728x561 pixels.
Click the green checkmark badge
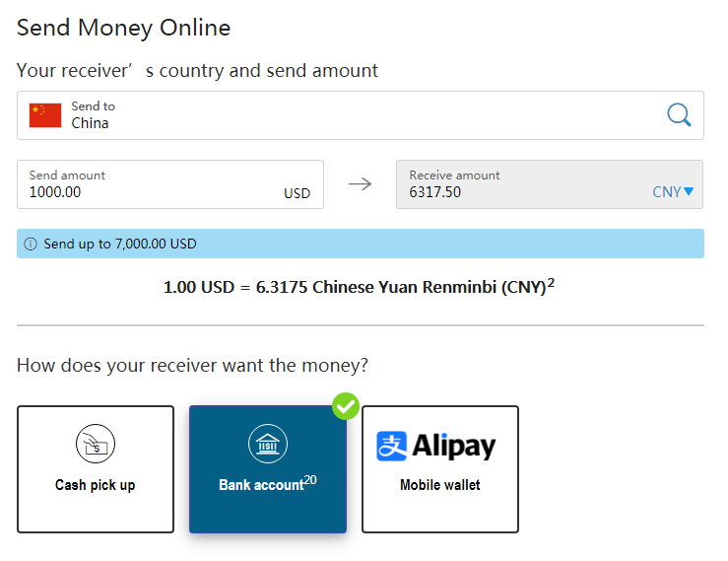(x=345, y=406)
